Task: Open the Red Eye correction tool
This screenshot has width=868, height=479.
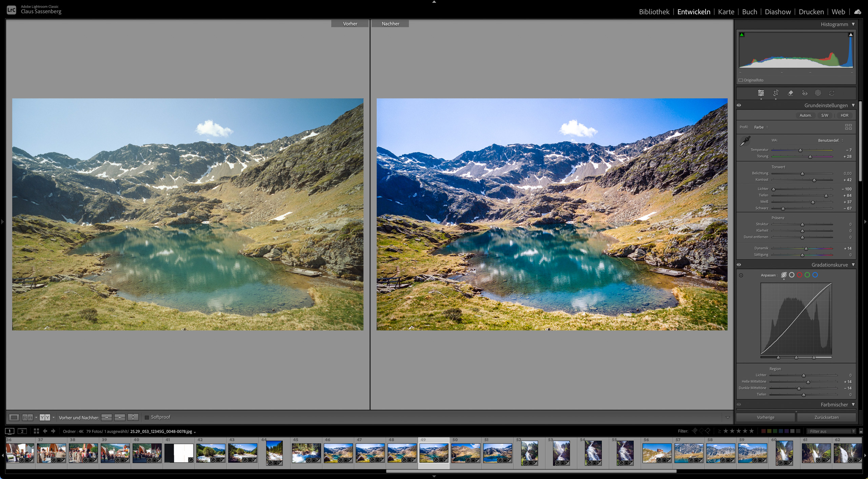Action: tap(805, 93)
